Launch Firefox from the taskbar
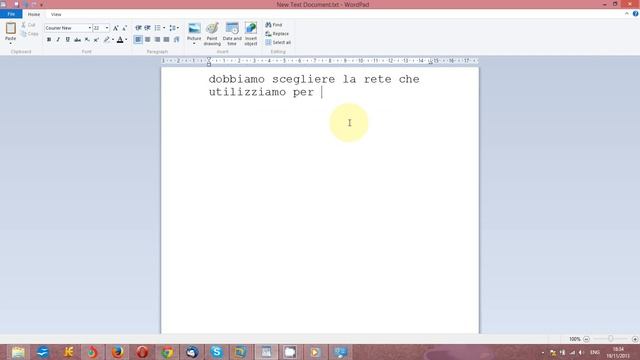Viewport: 640px width, 360px height. pyautogui.click(x=118, y=352)
